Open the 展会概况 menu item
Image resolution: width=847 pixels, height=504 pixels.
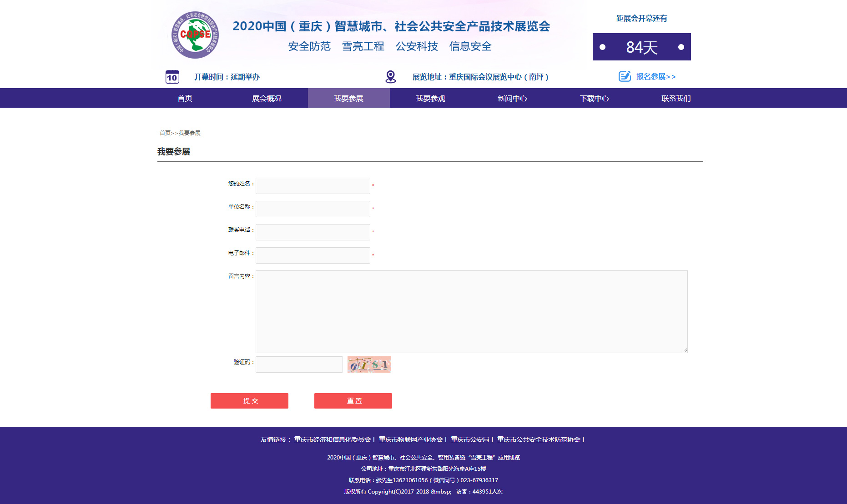coord(267,98)
